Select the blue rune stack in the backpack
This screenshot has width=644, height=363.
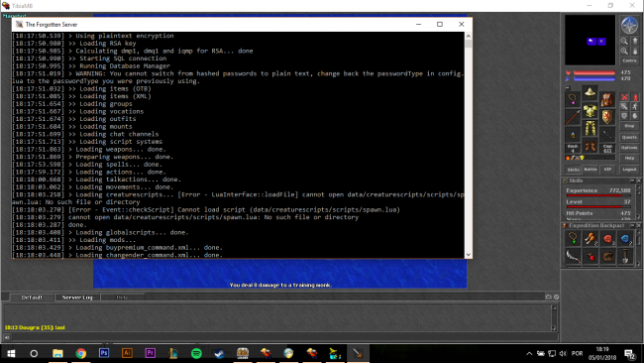(x=625, y=238)
